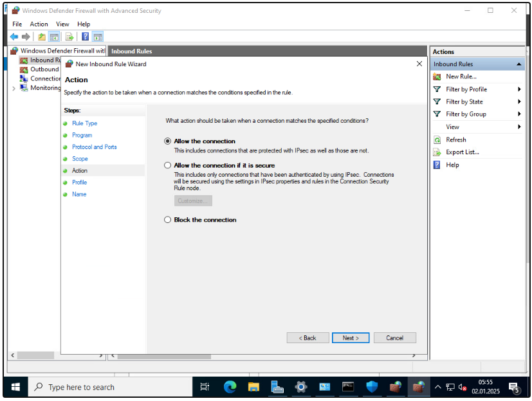Open the Action menu
The width and height of the screenshot is (532, 401).
click(x=39, y=24)
